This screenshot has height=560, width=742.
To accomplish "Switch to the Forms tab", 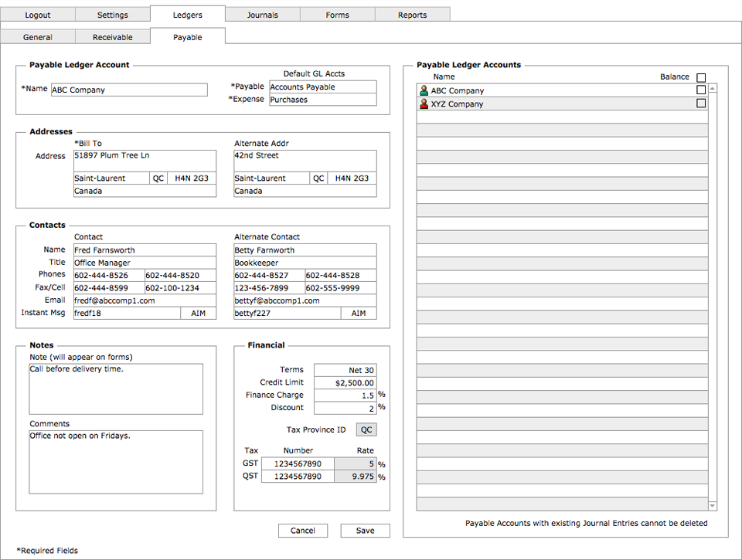I will click(338, 15).
